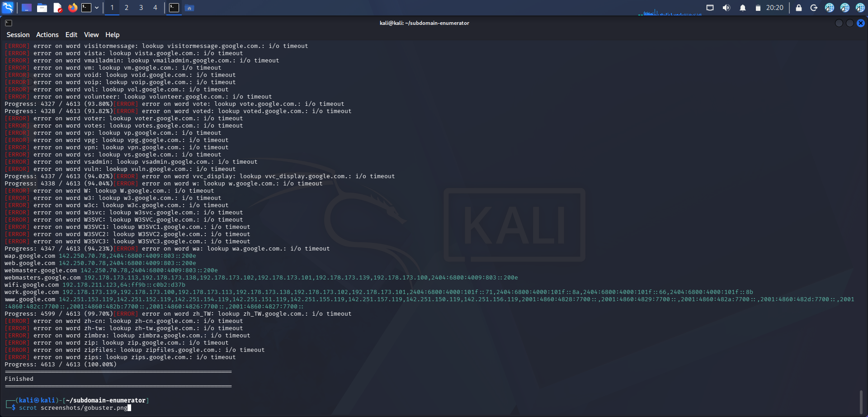The image size is (868, 417).
Task: Lock the screen with the padlock icon
Action: click(799, 8)
